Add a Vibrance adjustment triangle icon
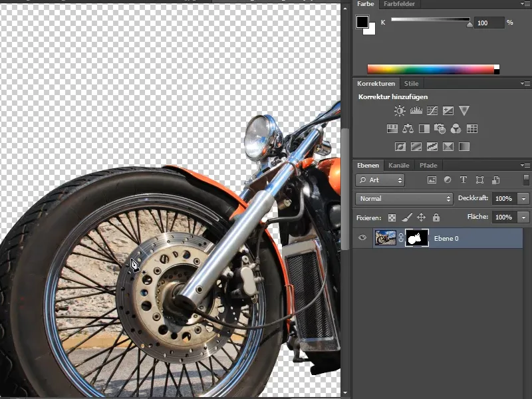Screen dimensions: 532x399 coord(464,110)
